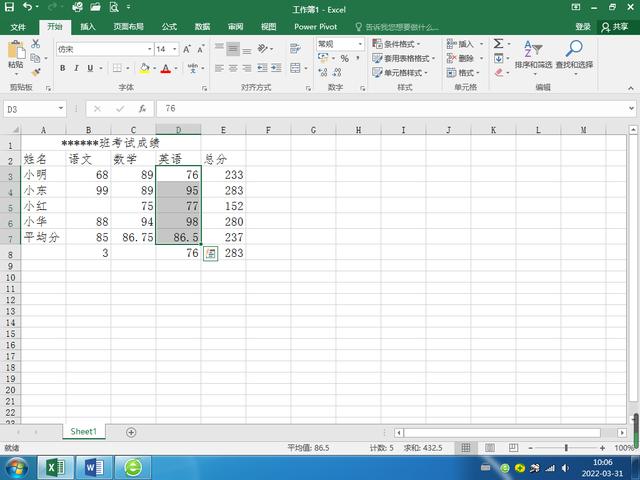Switch to the 页面布局 Page Layout tab
This screenshot has height=480, width=640.
[129, 27]
